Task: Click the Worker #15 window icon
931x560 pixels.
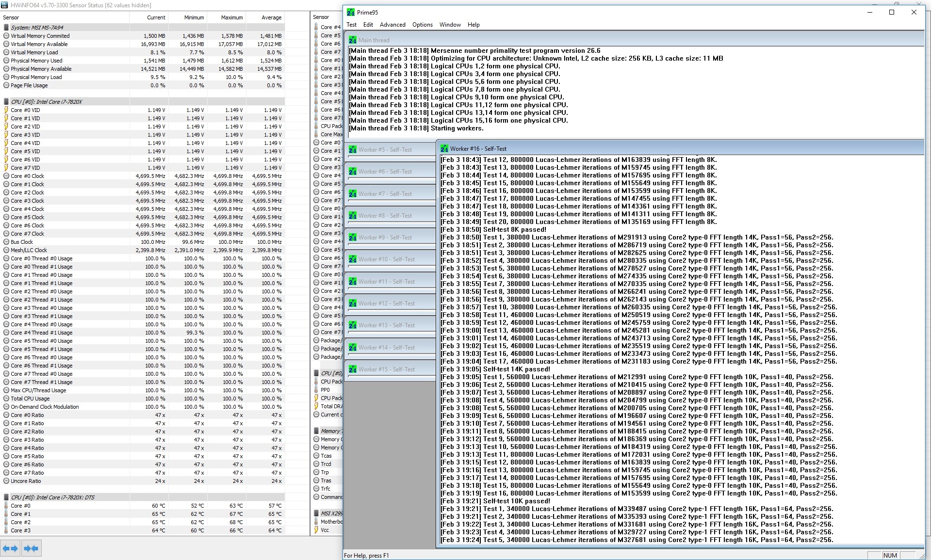Action: point(353,369)
